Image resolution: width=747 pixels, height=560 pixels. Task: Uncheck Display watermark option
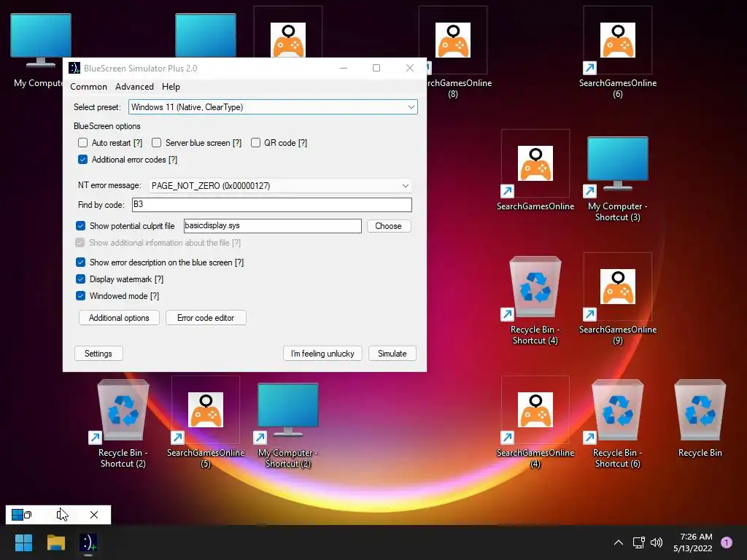[x=80, y=279]
